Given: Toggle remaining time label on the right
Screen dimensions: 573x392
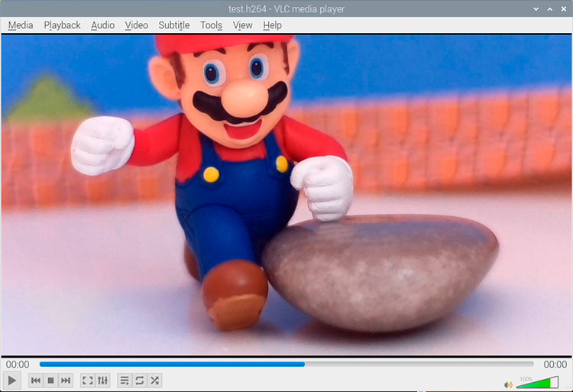Looking at the screenshot, I should point(555,364).
